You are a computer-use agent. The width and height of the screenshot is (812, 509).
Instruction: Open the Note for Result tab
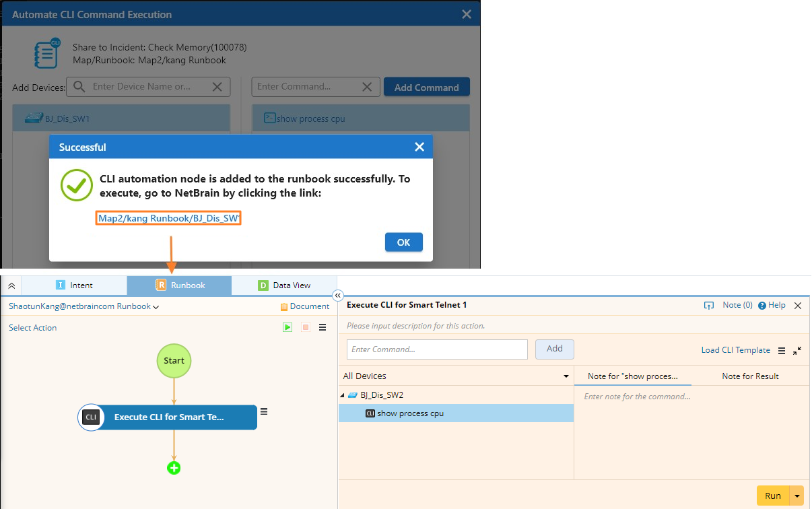point(750,376)
